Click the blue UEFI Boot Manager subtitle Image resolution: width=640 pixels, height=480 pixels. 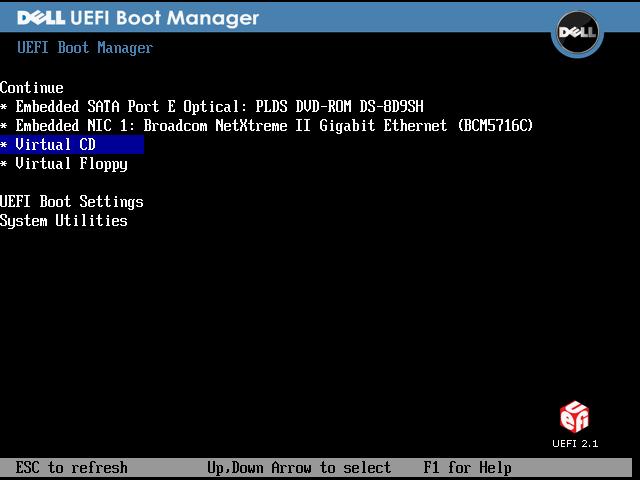pyautogui.click(x=85, y=48)
